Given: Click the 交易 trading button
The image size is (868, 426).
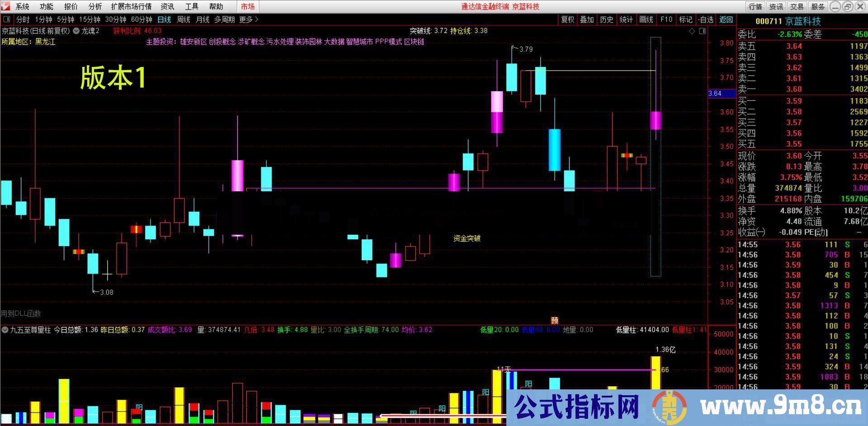Looking at the screenshot, I should (797, 6).
